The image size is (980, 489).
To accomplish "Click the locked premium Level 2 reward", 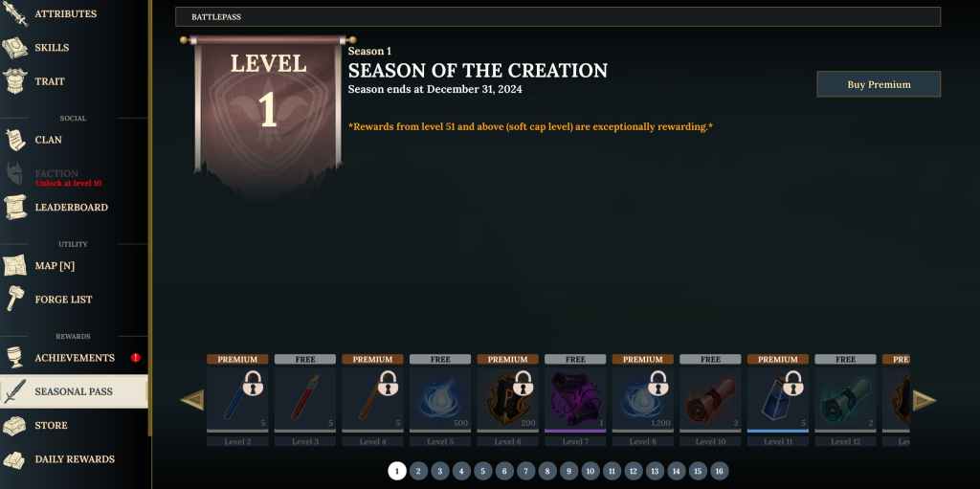I will click(x=237, y=400).
